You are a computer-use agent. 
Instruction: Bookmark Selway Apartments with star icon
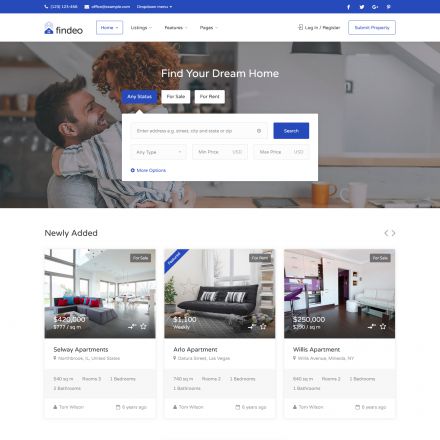(143, 326)
